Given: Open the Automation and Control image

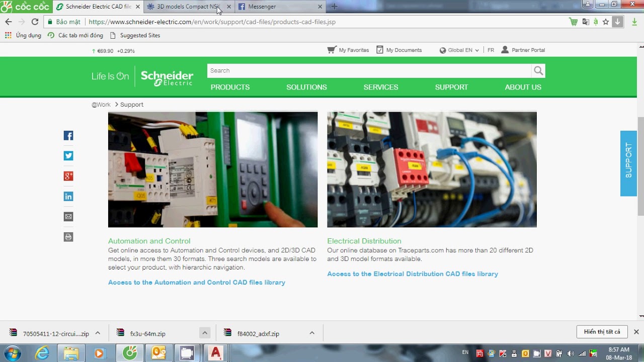Looking at the screenshot, I should [213, 169].
